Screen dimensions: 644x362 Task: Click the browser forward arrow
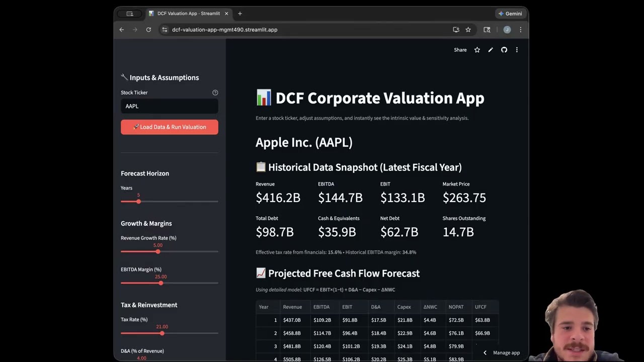click(135, 30)
